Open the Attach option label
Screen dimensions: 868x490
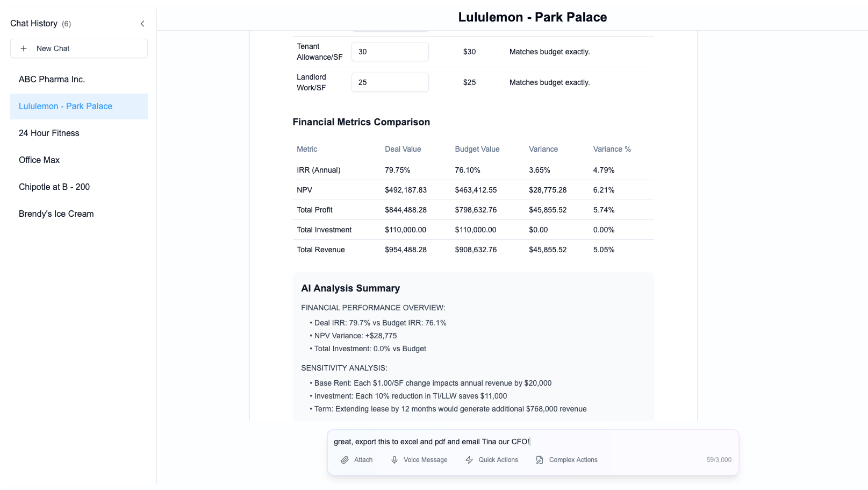click(x=363, y=460)
